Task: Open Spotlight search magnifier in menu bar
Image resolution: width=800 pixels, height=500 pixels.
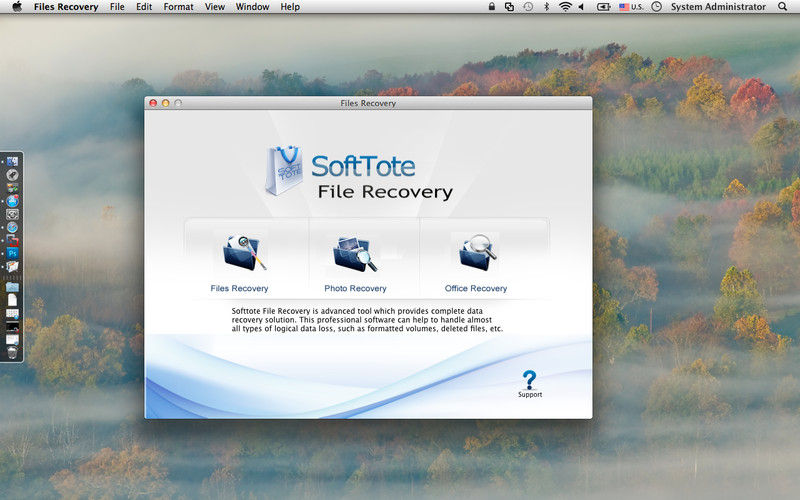Action: coord(782,7)
